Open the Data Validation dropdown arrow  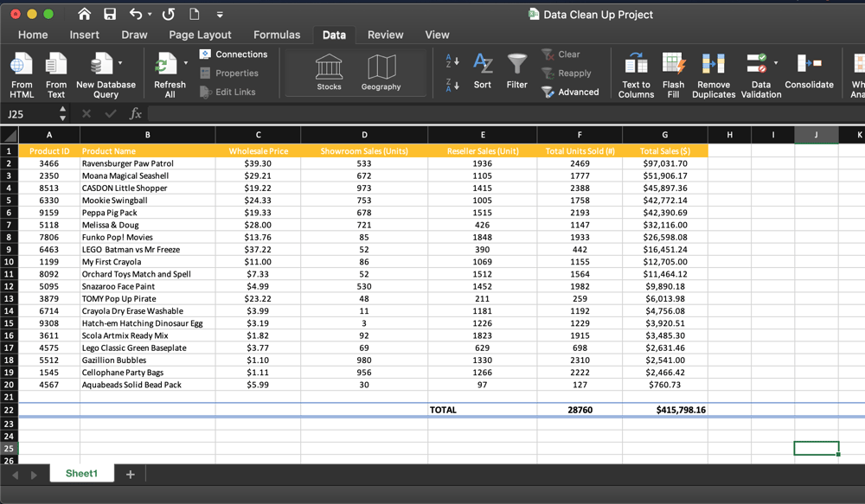(776, 63)
